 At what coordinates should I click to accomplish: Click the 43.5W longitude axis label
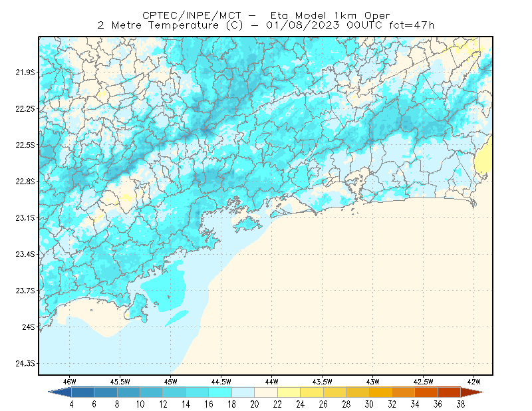(322, 382)
